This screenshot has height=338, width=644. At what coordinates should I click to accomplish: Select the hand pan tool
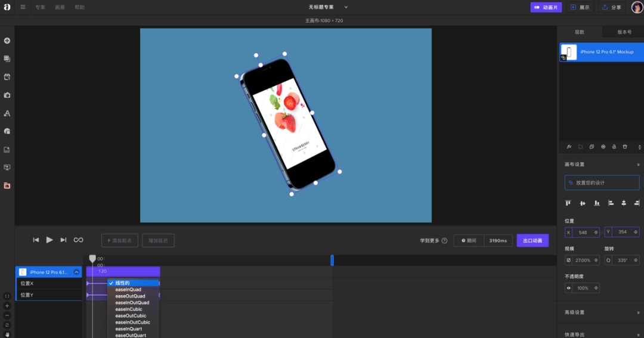(x=7, y=334)
